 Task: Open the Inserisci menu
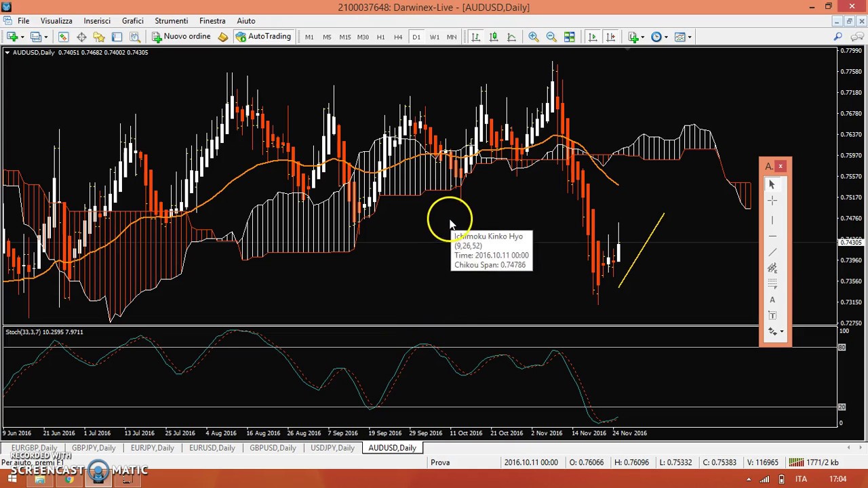(97, 21)
